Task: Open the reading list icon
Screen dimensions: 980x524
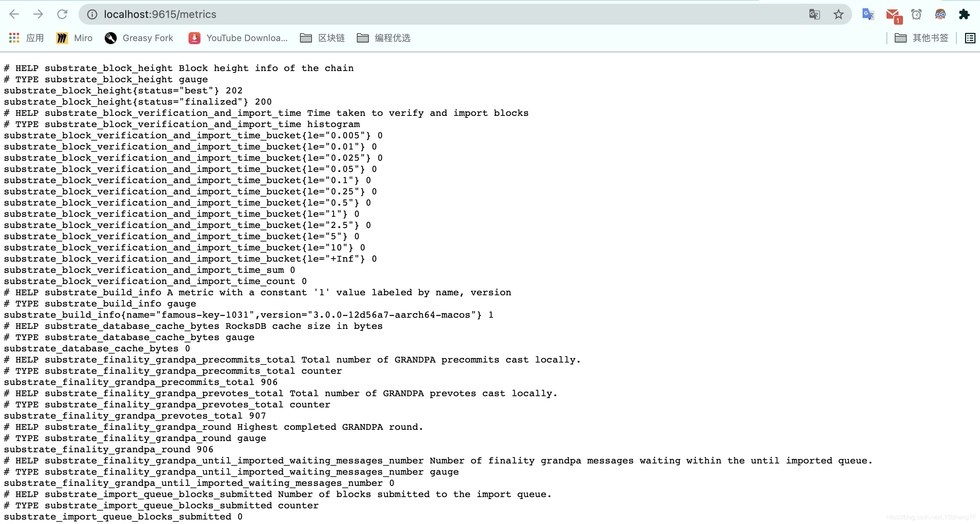Action: coord(970,38)
